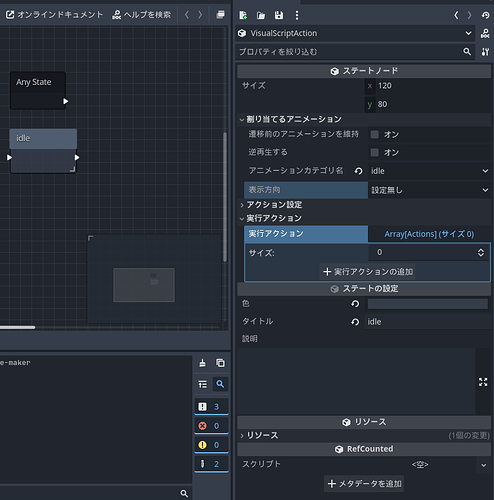The image size is (494, 500).
Task: Revert the タイトル property
Action: (355, 322)
